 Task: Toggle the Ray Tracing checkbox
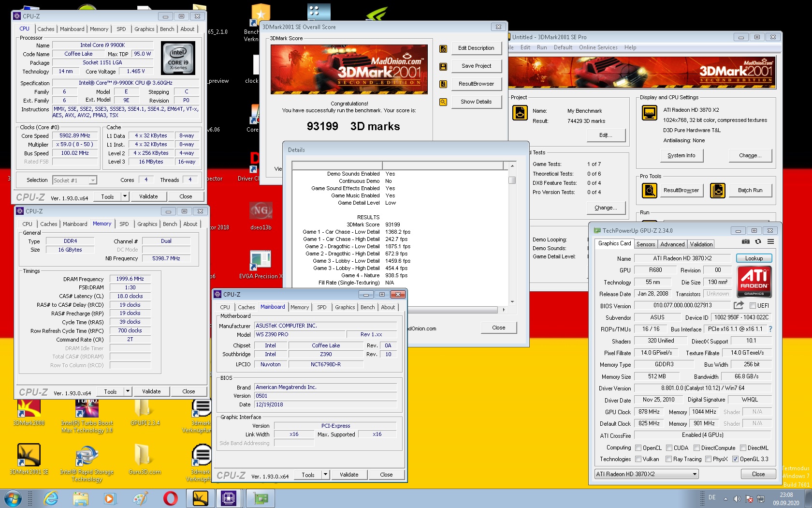coord(668,459)
